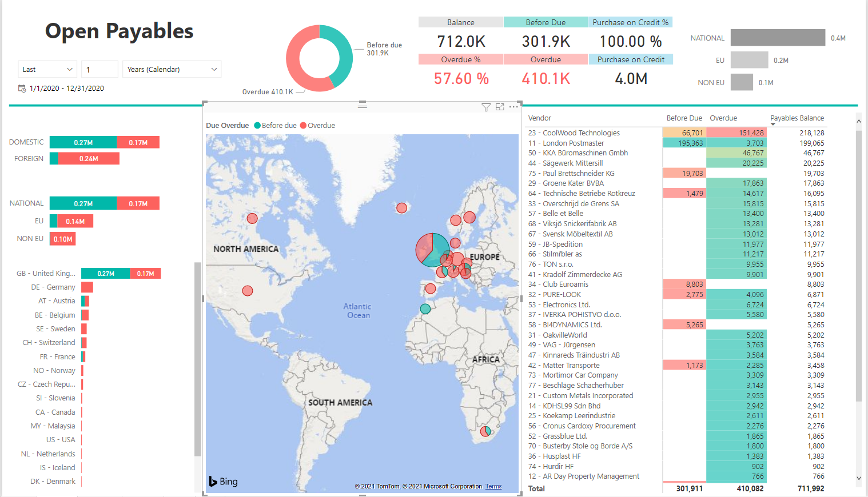This screenshot has width=868, height=497.
Task: Select the South Africa bubble on the map
Action: 485,431
